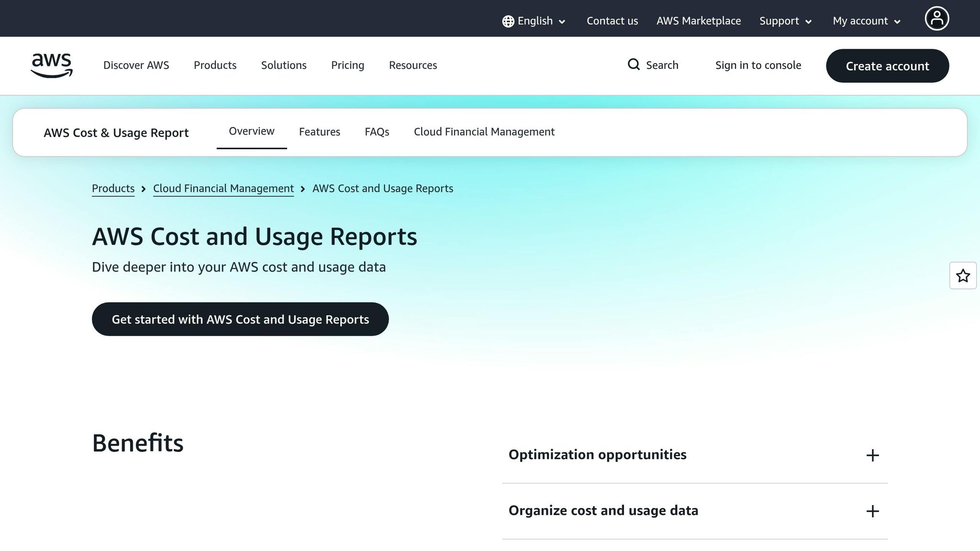Click the 'Dive deeper into your AWS cost' subtitle
This screenshot has height=551, width=980.
(239, 267)
